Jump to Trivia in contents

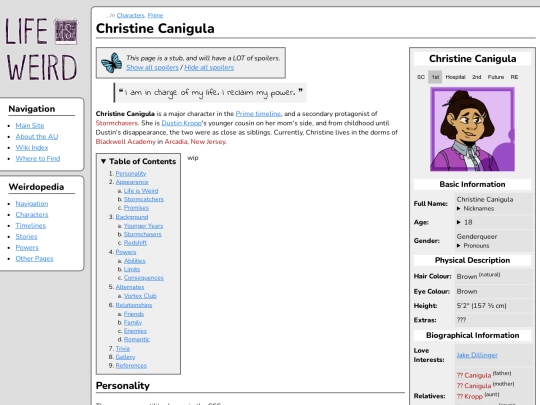(123, 349)
